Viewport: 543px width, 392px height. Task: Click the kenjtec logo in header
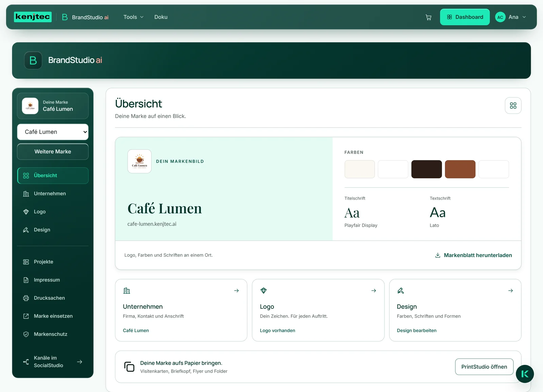[x=33, y=17]
